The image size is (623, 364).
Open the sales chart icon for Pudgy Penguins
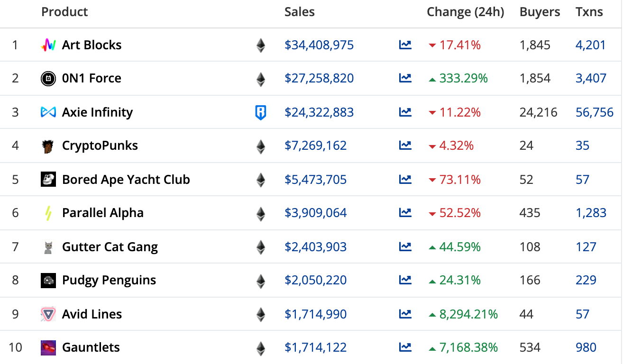[x=405, y=280]
